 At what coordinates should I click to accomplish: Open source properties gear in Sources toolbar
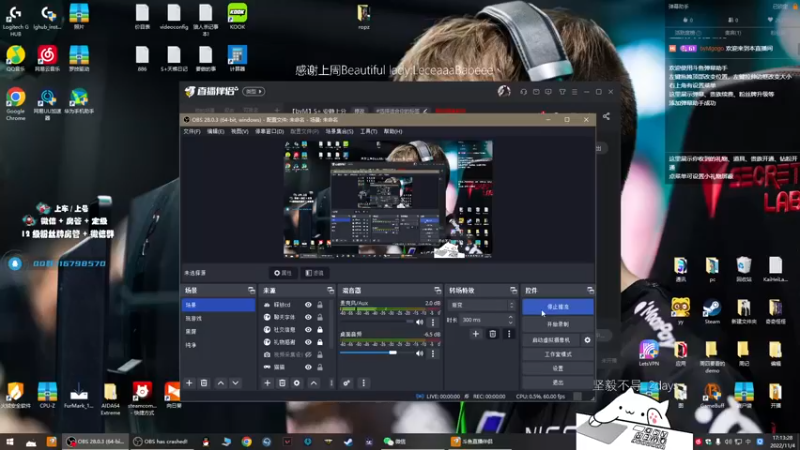pos(297,383)
